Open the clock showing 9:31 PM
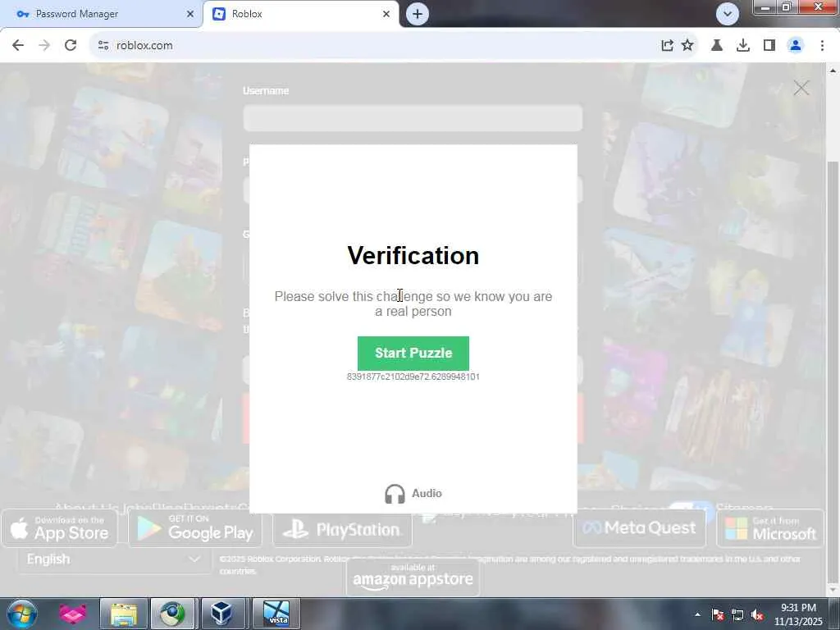This screenshot has width=840, height=630. [798, 614]
